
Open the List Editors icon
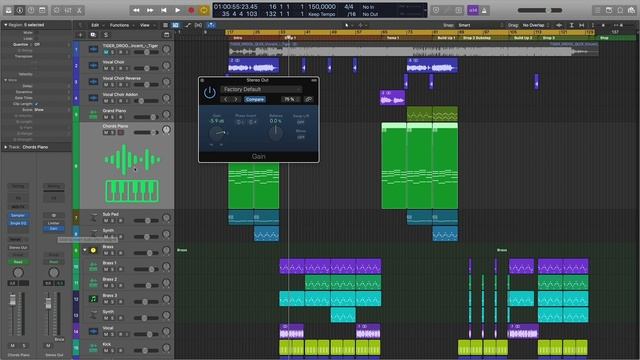[598, 10]
